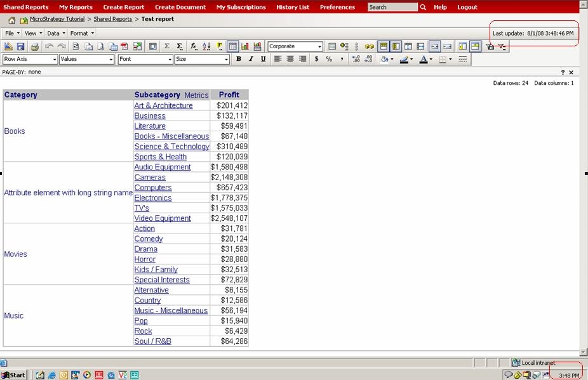This screenshot has width=588, height=380.
Task: Apply currency dollar format
Action: [x=316, y=59]
